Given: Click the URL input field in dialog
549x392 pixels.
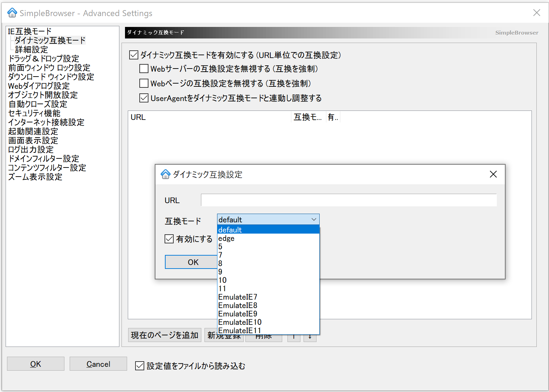Looking at the screenshot, I should [x=349, y=200].
